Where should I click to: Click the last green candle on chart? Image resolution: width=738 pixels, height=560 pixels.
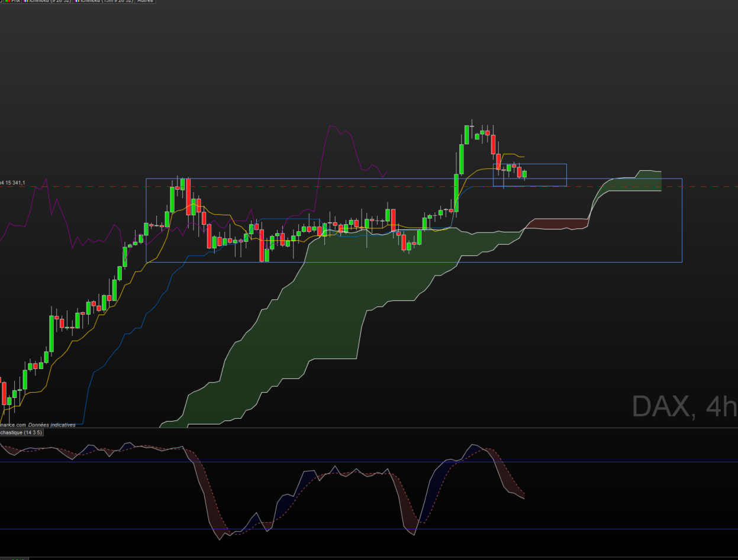tap(524, 174)
